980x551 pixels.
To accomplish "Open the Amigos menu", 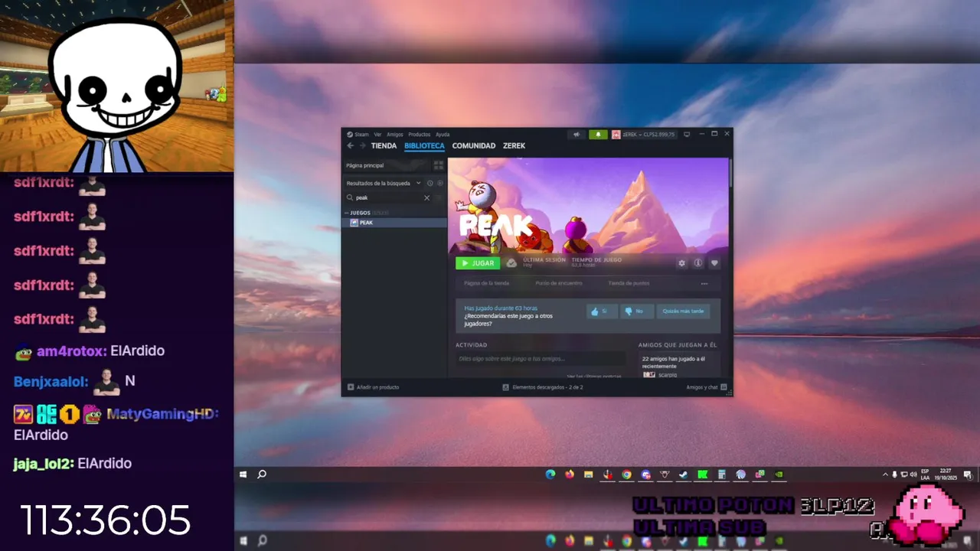I will pyautogui.click(x=394, y=134).
